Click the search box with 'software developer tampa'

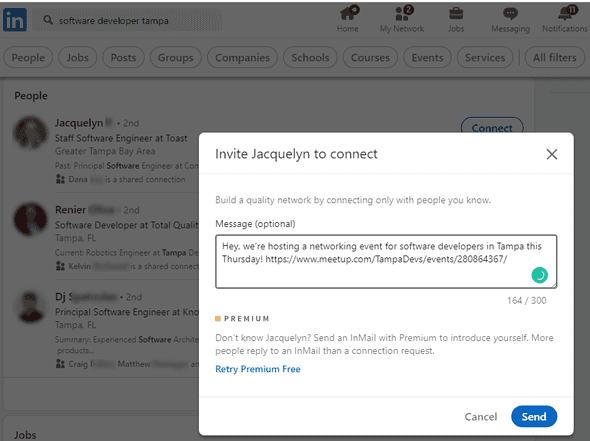128,20
